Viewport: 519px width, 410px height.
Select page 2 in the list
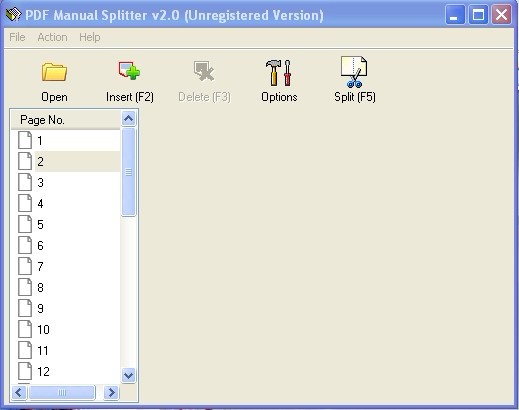tap(68, 161)
